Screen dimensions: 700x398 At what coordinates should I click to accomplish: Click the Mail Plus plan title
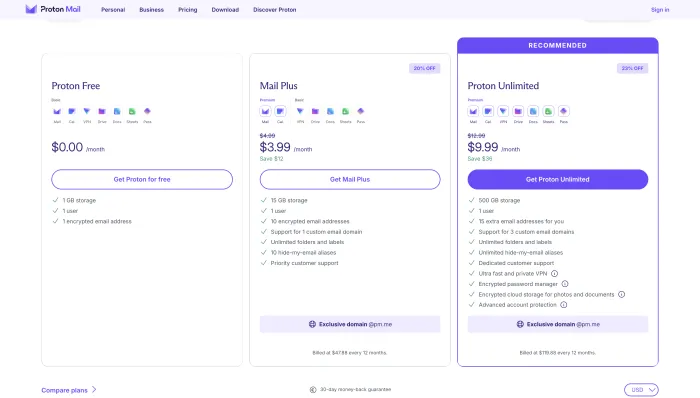[x=279, y=86]
